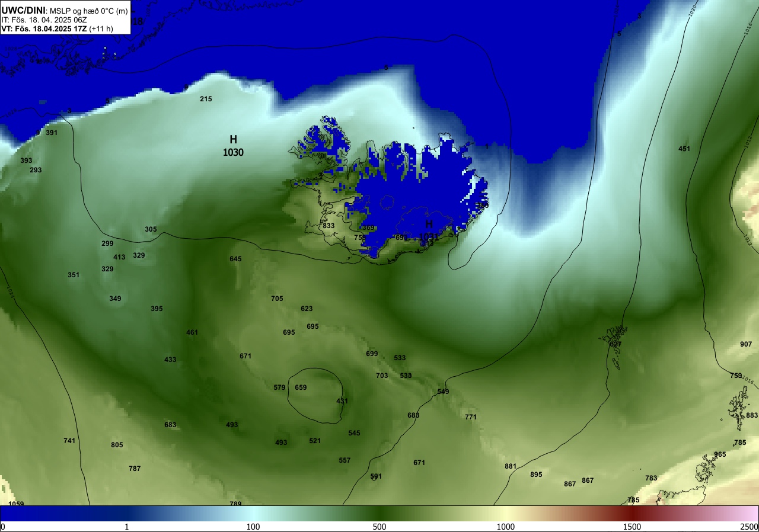Click the height value 787
Viewport: 759px width, 532px height.
[135, 469]
